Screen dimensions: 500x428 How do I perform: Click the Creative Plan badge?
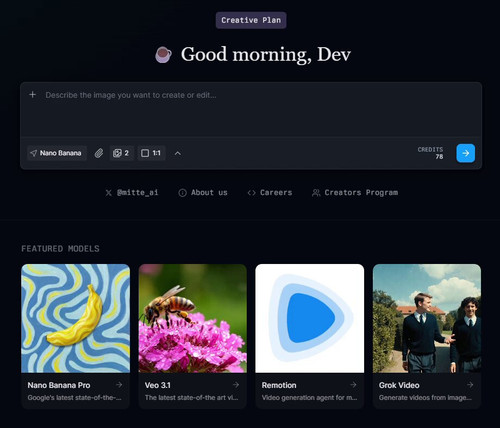pos(251,20)
